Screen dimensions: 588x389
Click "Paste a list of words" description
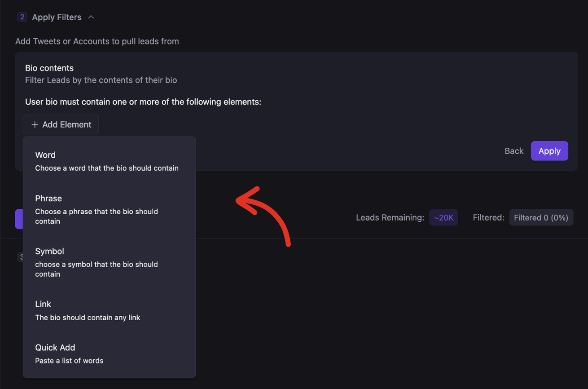click(69, 361)
